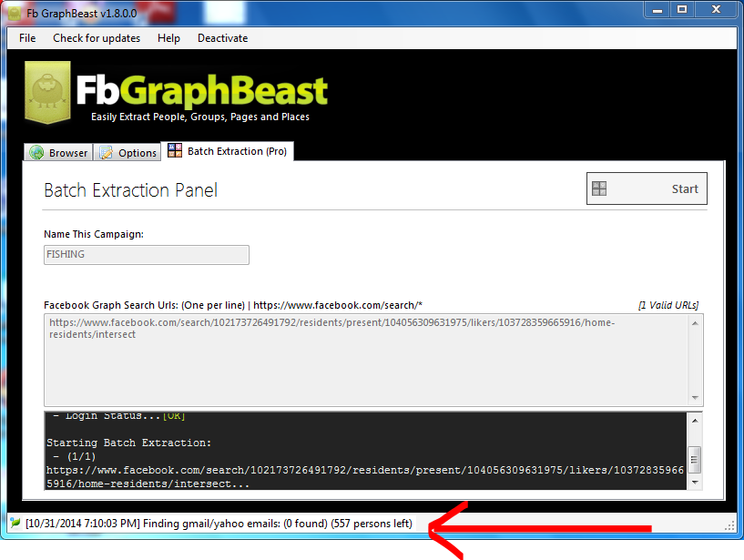This screenshot has width=744, height=560.
Task: Click the grid icon inside Start button
Action: point(599,188)
